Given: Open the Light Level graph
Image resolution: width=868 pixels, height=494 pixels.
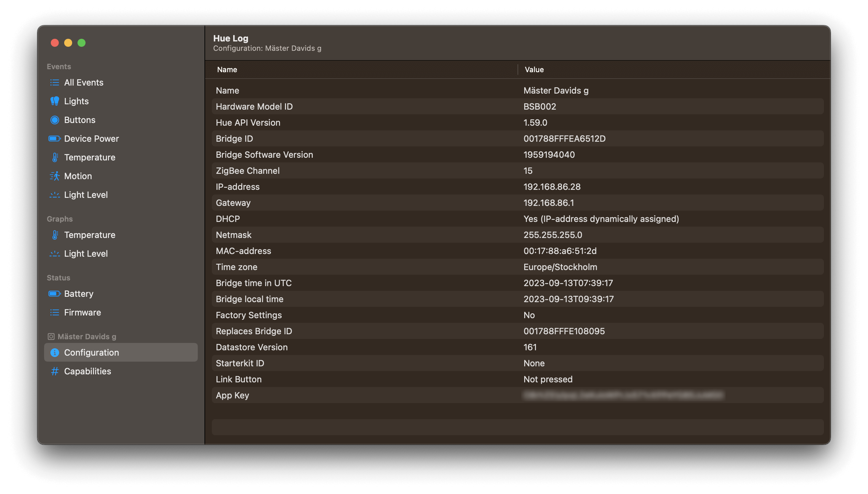Looking at the screenshot, I should pos(86,253).
